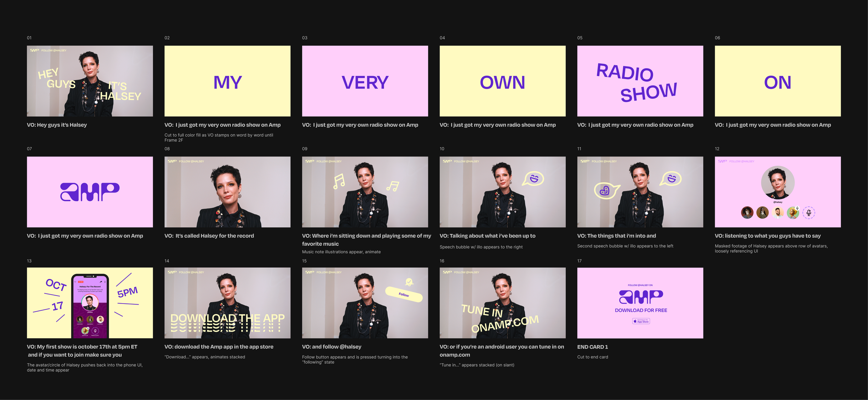The image size is (868, 400).
Task: Click the smiley speech bubble in frame 10
Action: [533, 179]
